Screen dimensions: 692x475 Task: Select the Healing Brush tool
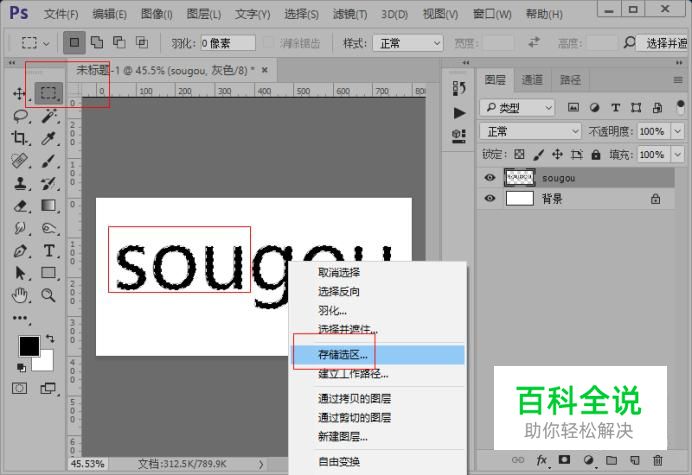click(x=19, y=161)
